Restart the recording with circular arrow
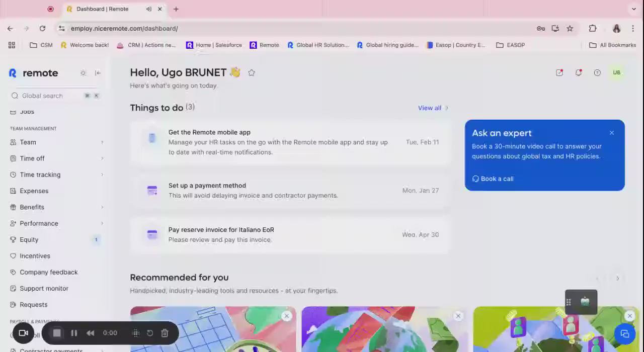Viewport: 644px width, 352px height. click(x=150, y=333)
